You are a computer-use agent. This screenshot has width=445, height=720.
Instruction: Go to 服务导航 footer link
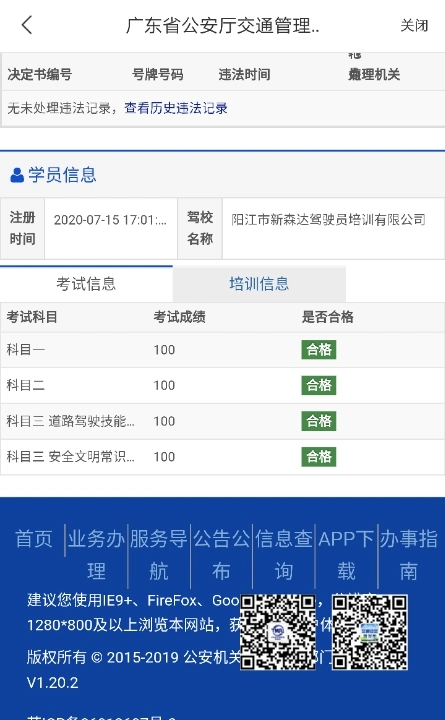pyautogui.click(x=159, y=555)
